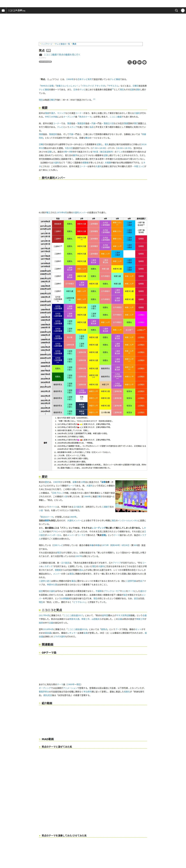Click the 概要 section heading
The height and width of the screenshot is (868, 186).
(x=45, y=108)
